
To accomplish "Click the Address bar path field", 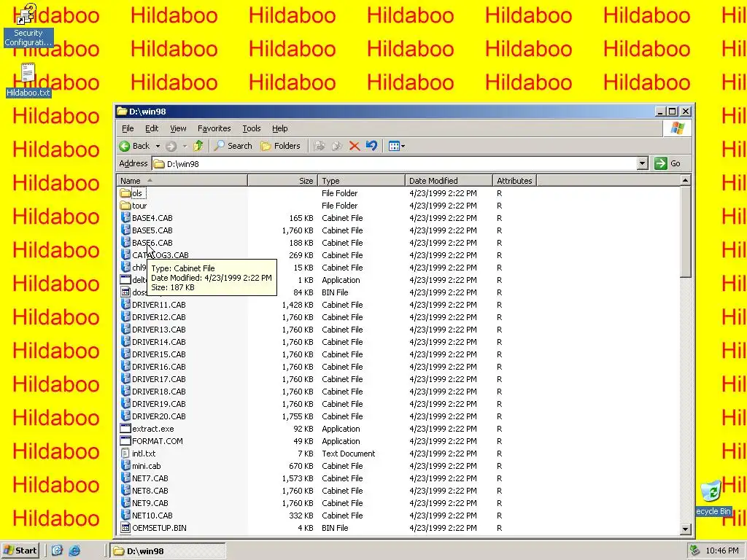I will [395, 163].
